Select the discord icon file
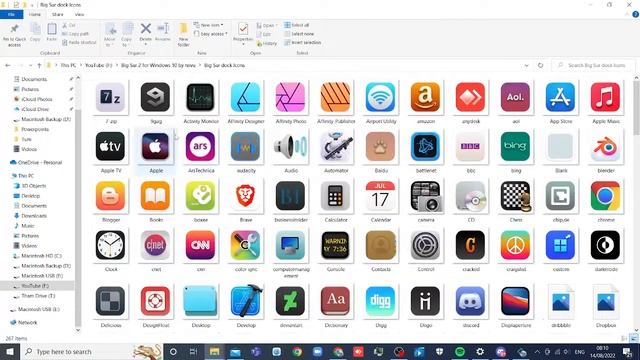The height and width of the screenshot is (360, 640). (x=470, y=307)
